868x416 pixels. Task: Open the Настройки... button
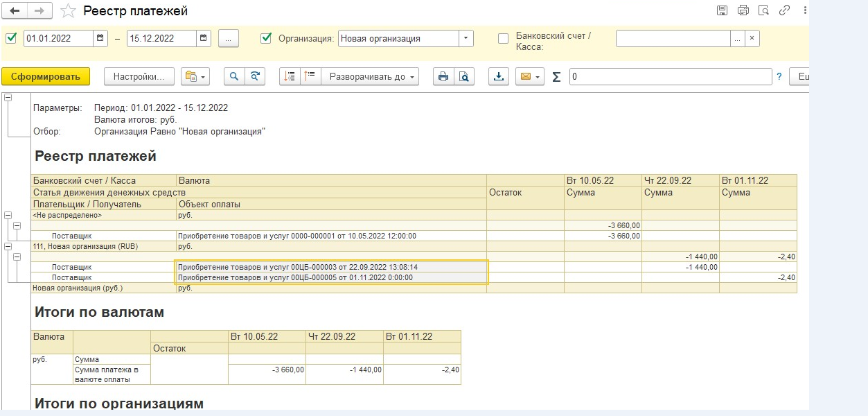click(x=139, y=77)
